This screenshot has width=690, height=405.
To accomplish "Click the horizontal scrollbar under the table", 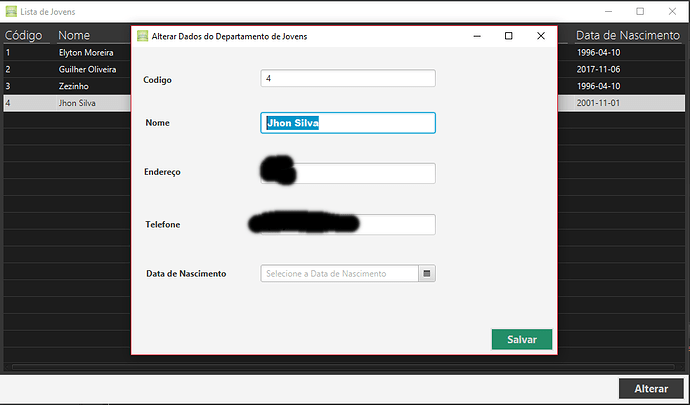I will coord(343,367).
